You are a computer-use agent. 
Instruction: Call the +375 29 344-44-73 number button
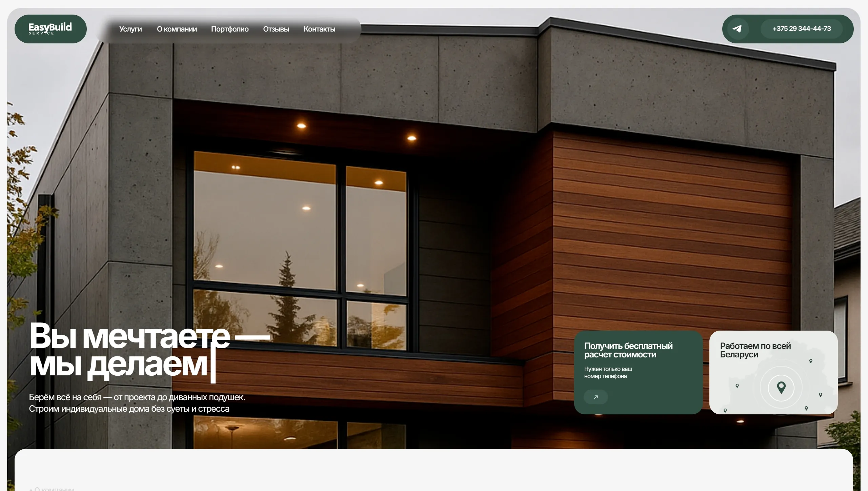point(801,29)
